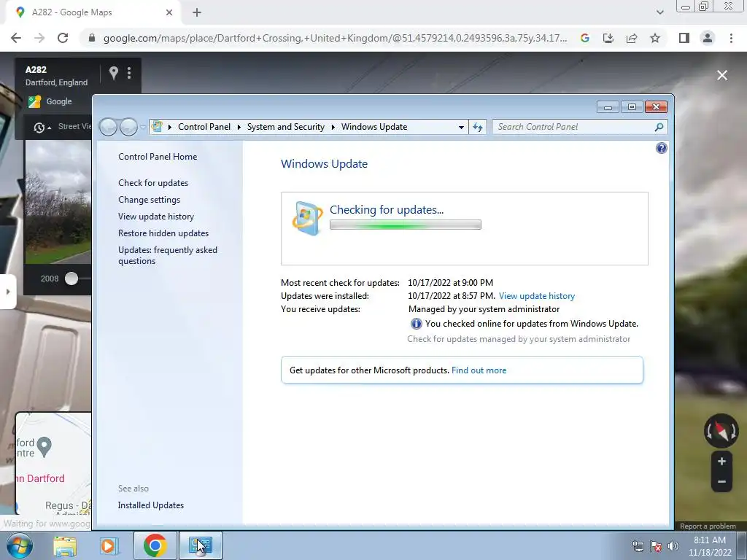
Task: Expand the address bar history dropdown
Action: pyautogui.click(x=461, y=127)
